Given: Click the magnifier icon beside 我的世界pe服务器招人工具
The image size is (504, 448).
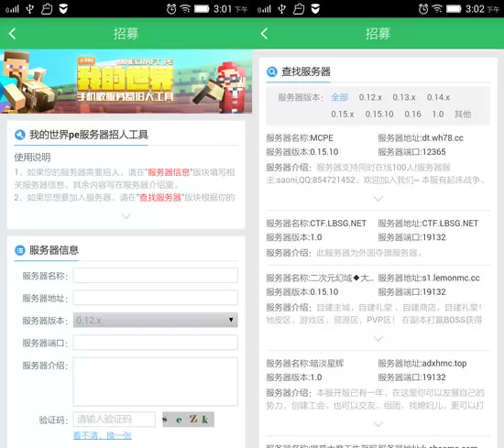Looking at the screenshot, I should click(x=20, y=135).
